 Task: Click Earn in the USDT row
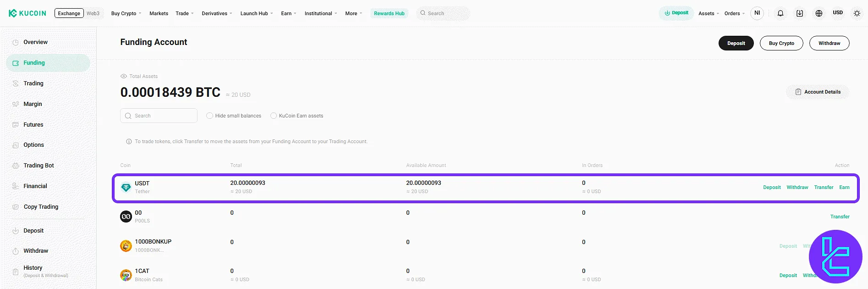tap(844, 187)
